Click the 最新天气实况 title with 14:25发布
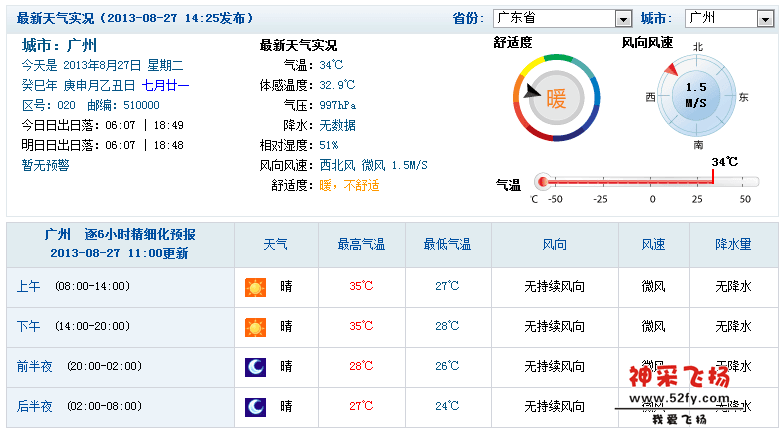This screenshot has width=781, height=431. click(x=135, y=18)
